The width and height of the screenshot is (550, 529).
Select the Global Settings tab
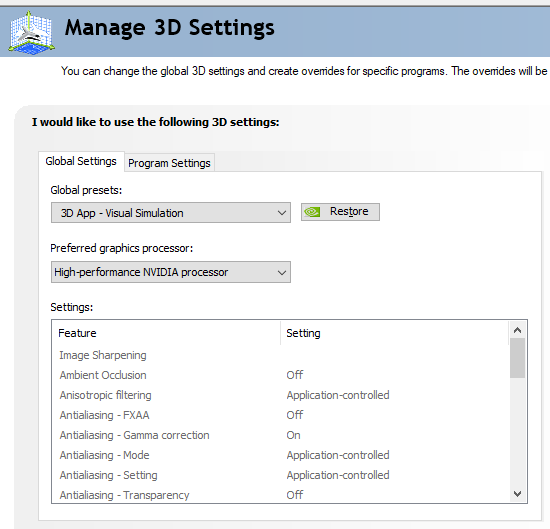(81, 161)
